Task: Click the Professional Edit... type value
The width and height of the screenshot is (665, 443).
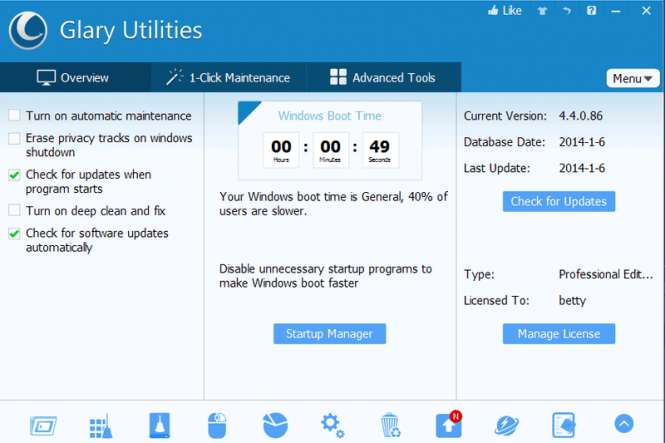Action: (606, 274)
